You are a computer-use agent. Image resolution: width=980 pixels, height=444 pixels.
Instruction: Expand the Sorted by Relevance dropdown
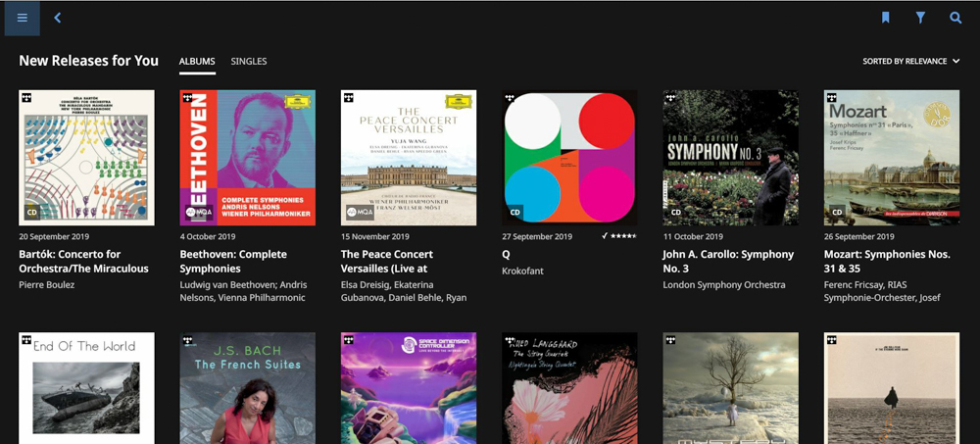(910, 62)
